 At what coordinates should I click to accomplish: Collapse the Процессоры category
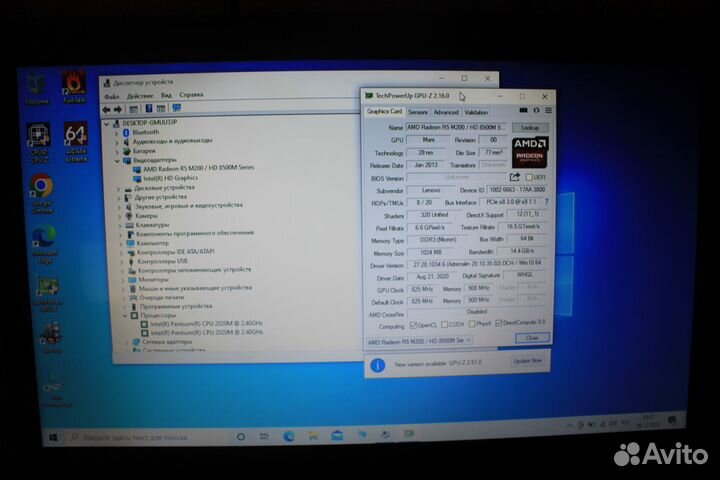click(125, 316)
